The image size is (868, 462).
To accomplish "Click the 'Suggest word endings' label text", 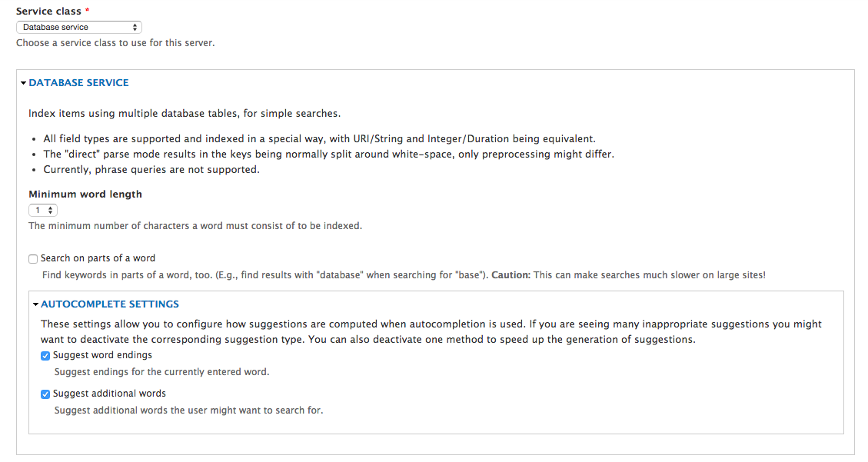I will (x=102, y=355).
